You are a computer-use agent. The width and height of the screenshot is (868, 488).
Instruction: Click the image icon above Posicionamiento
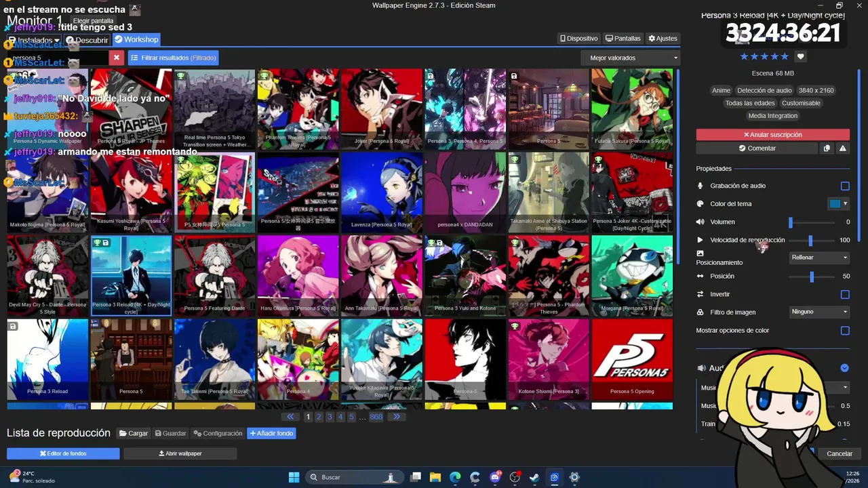[x=701, y=253]
